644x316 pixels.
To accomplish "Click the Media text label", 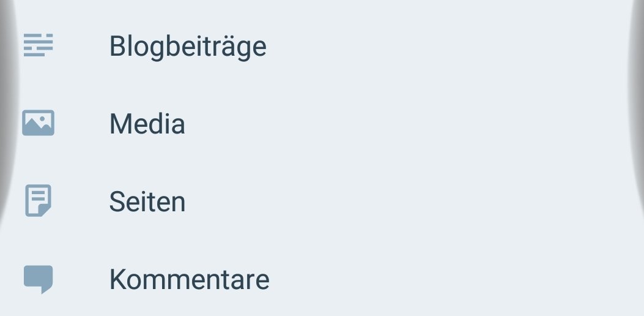I will pyautogui.click(x=147, y=124).
